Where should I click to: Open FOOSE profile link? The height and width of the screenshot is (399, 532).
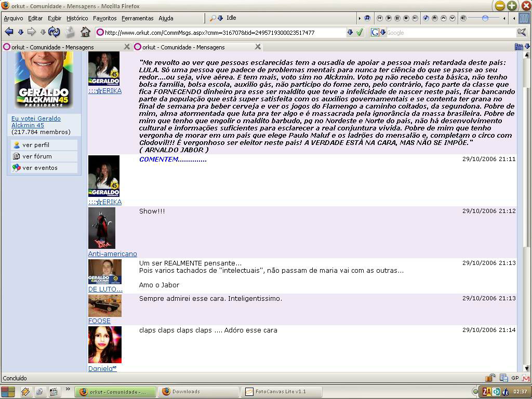tap(99, 321)
